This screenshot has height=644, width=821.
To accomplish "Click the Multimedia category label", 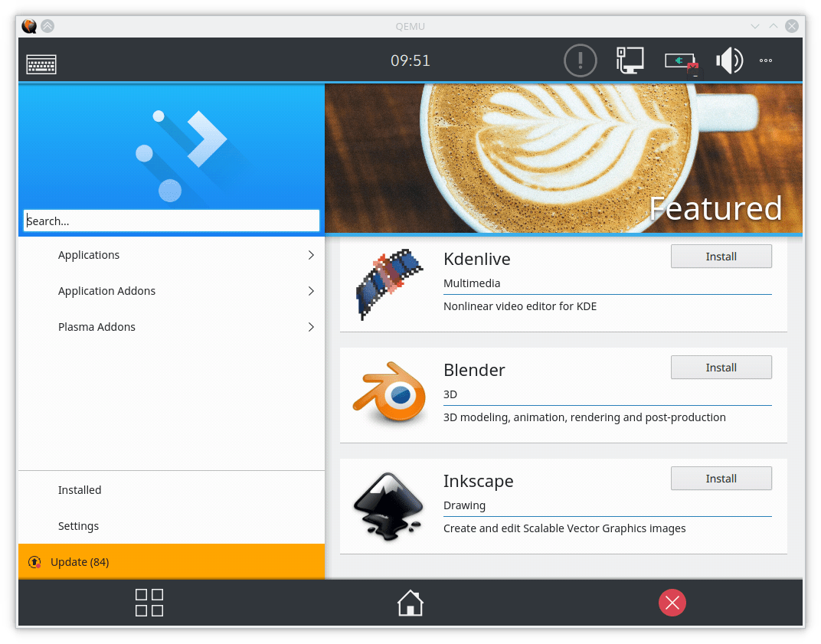I will pyautogui.click(x=472, y=283).
